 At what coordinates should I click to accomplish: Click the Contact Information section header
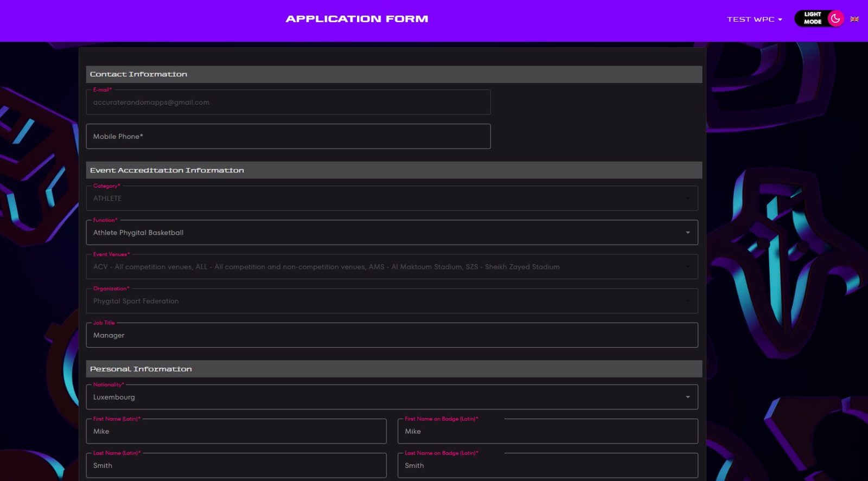pos(394,74)
